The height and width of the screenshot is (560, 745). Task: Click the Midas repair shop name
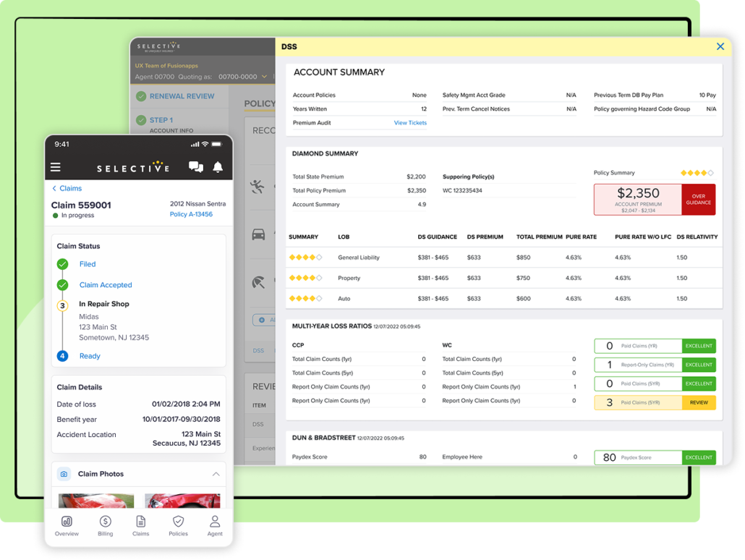89,317
